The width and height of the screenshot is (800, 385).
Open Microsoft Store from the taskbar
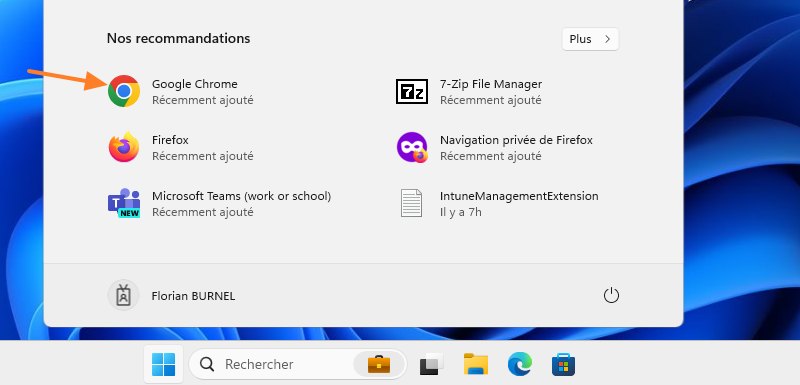pos(563,364)
